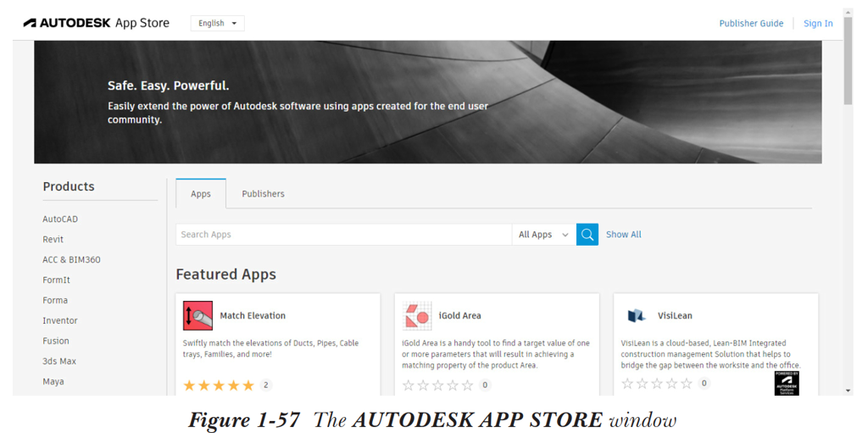Open the VisiLean app title
This screenshot has width=868, height=433.
pyautogui.click(x=675, y=315)
